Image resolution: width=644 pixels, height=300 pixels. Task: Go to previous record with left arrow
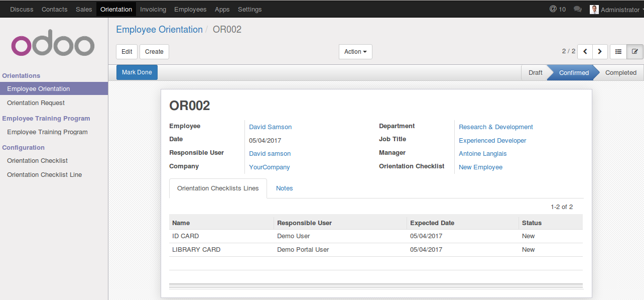[x=585, y=52]
